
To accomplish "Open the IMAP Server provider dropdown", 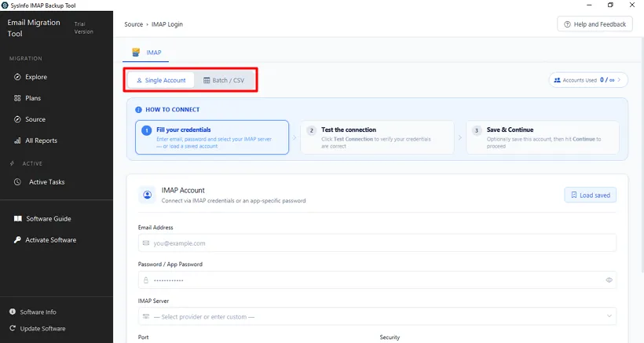I will [377, 316].
